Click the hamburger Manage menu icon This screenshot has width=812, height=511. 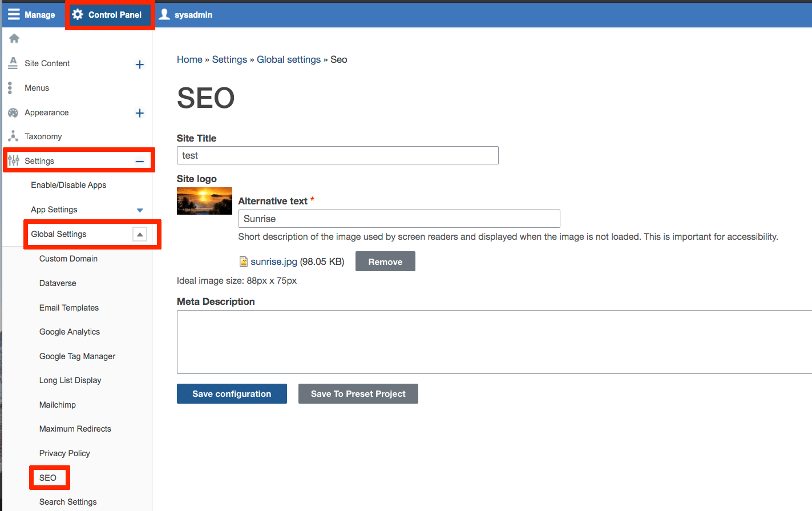point(13,14)
